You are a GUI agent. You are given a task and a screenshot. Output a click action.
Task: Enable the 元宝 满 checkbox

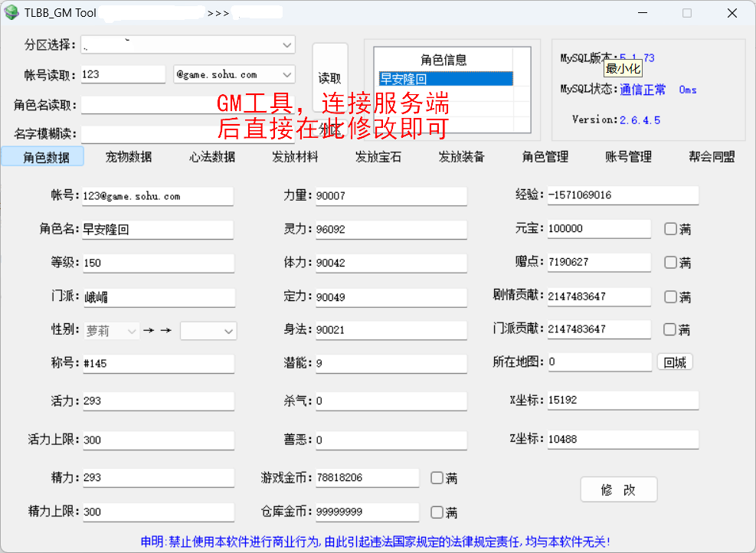point(670,228)
